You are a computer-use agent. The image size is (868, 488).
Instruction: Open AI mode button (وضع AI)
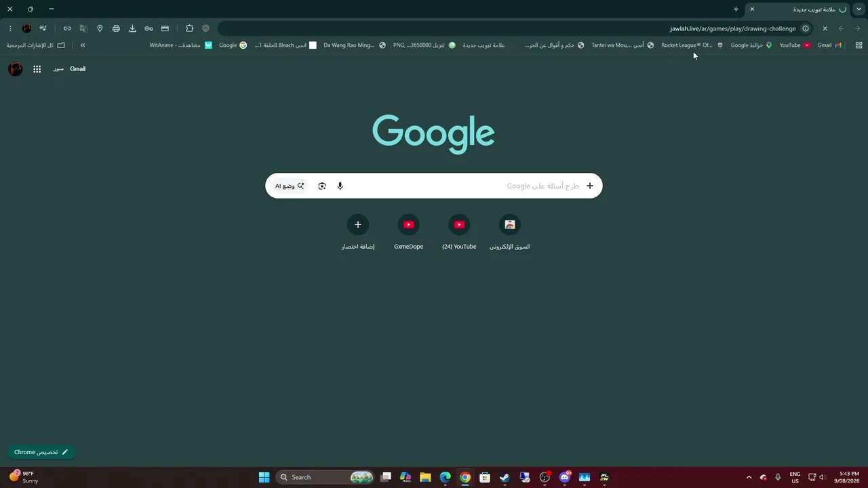pyautogui.click(x=290, y=186)
